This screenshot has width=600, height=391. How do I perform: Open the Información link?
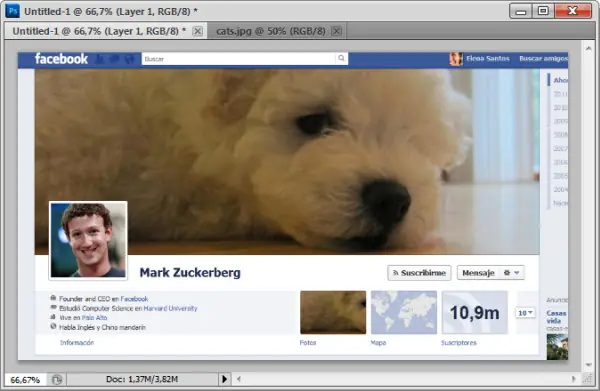click(77, 342)
